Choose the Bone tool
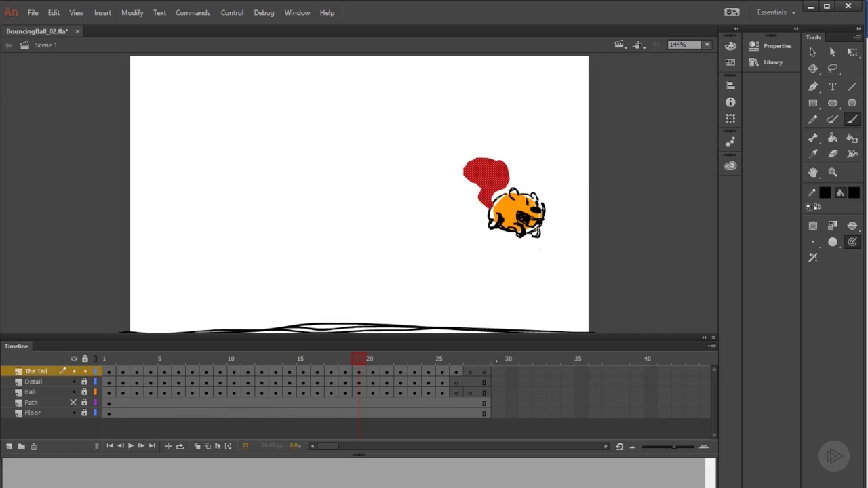This screenshot has height=488, width=868. click(x=813, y=138)
